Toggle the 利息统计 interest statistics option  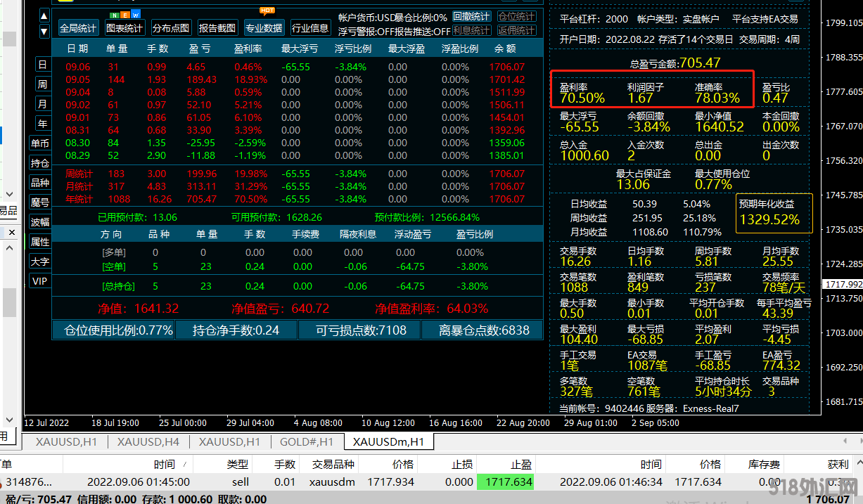(471, 31)
